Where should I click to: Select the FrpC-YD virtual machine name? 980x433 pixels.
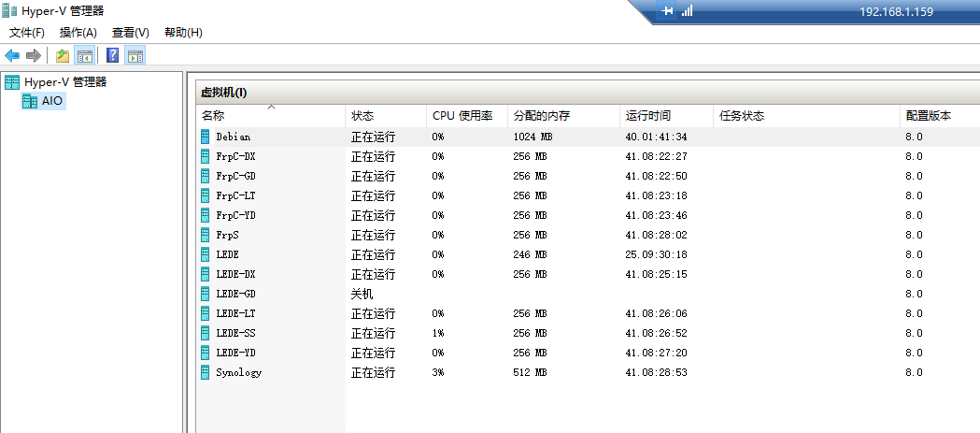point(235,215)
